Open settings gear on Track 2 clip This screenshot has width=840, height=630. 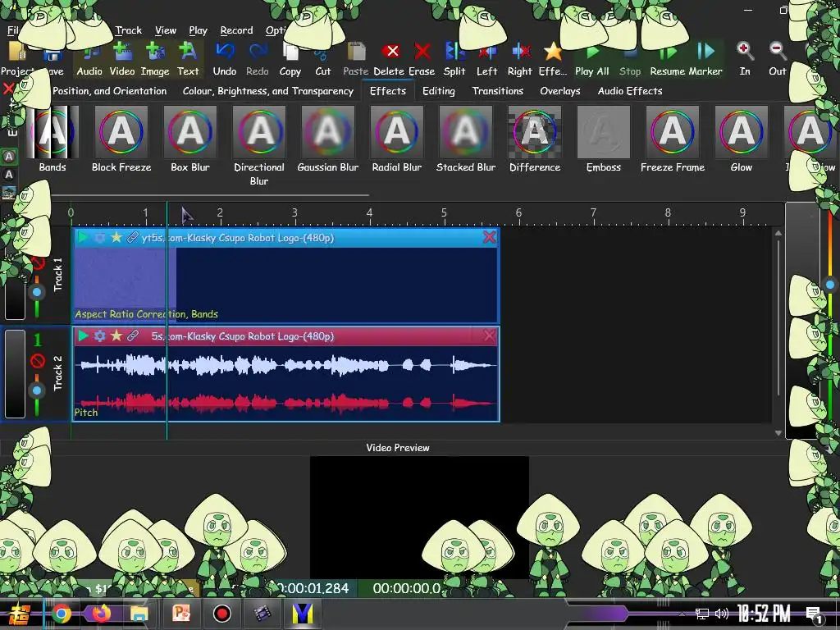tap(99, 336)
